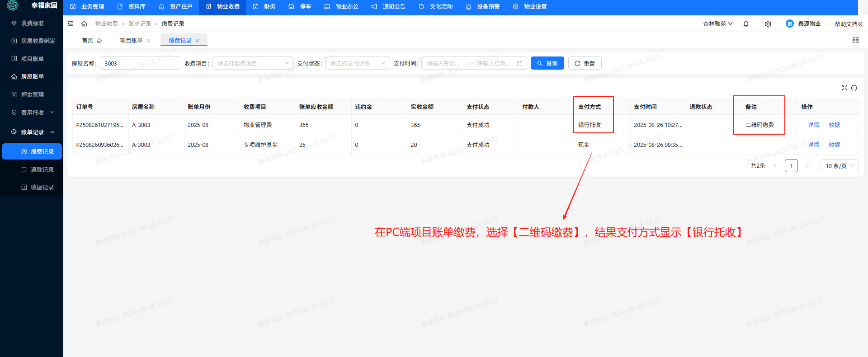
Task: Click the notification bell icon
Action: click(x=746, y=24)
